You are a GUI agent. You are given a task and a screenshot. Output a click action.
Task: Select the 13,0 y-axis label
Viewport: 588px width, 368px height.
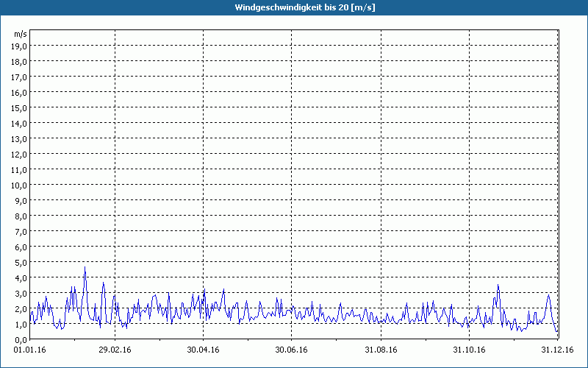[20, 139]
